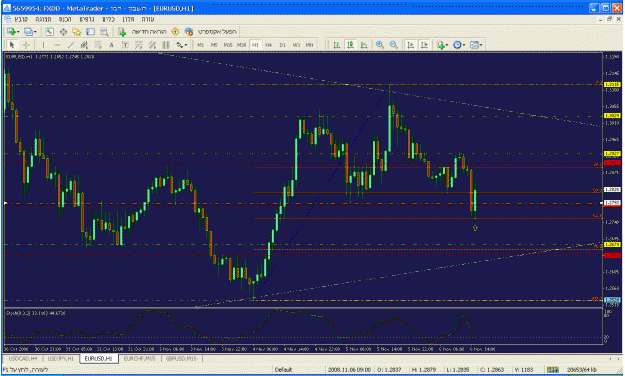Screen dimensions: 625x376
Task: Switch to M1 timeframe
Action: click(200, 45)
